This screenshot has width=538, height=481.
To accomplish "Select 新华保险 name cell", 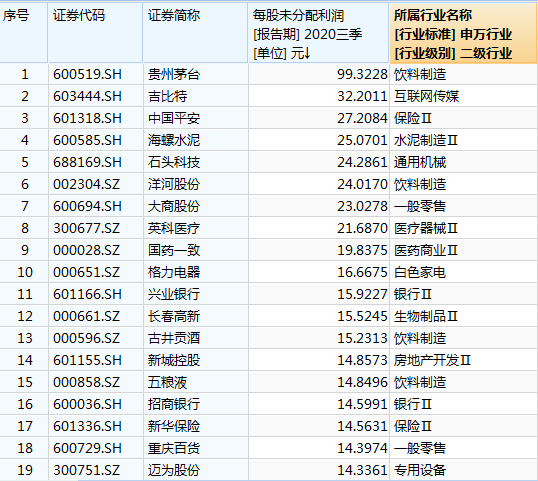I will [x=196, y=426].
